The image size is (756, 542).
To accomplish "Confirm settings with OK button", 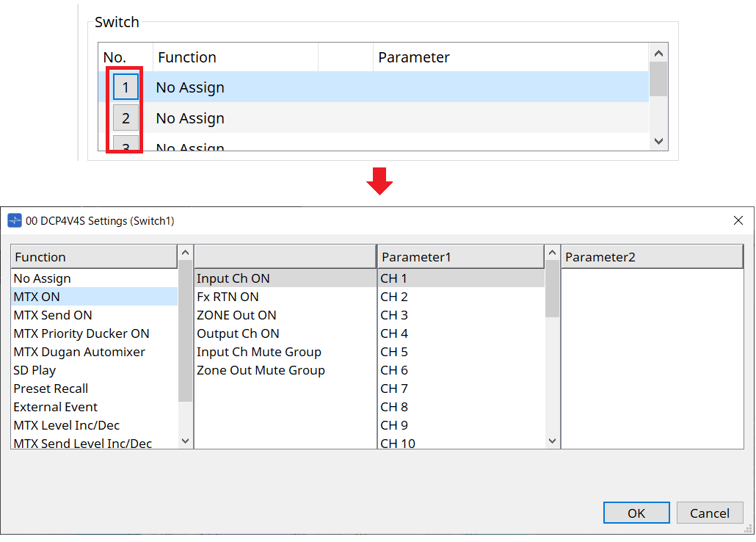I will pos(636,513).
